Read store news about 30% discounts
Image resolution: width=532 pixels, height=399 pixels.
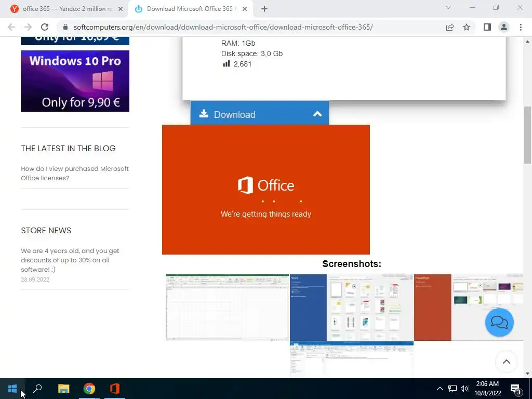[x=70, y=260]
